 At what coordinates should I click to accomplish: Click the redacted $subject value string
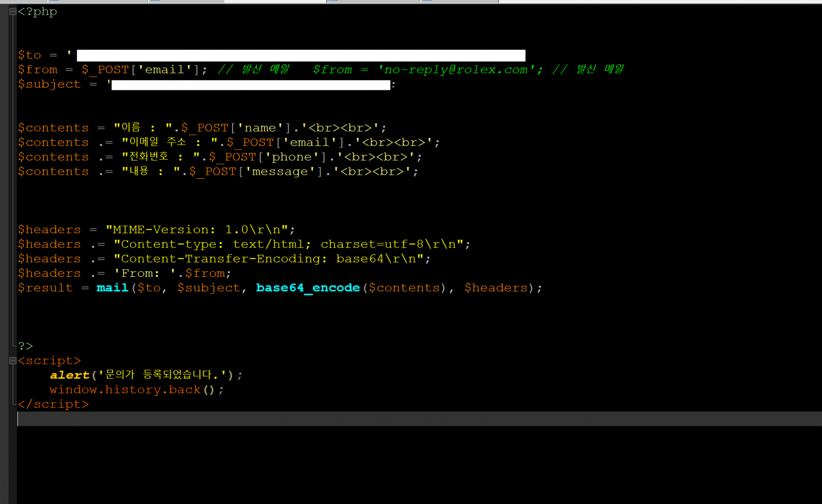(251, 85)
